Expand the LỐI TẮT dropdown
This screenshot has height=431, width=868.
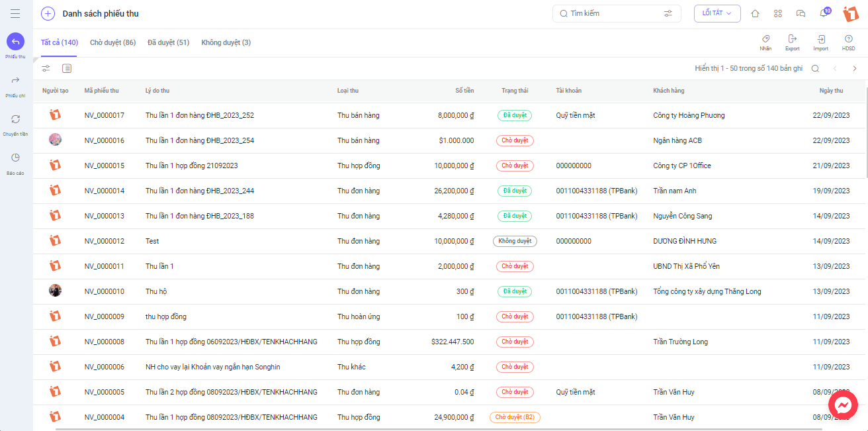717,13
